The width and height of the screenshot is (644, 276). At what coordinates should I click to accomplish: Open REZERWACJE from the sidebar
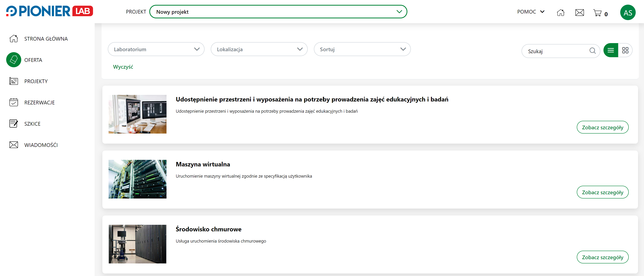pyautogui.click(x=39, y=103)
